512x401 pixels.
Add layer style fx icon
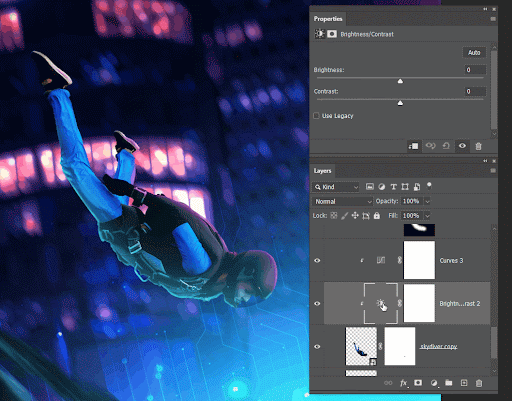point(403,383)
